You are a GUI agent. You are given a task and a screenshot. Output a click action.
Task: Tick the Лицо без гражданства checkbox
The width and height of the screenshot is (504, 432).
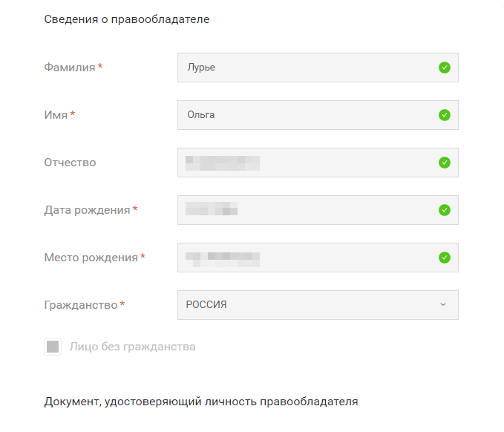(53, 347)
